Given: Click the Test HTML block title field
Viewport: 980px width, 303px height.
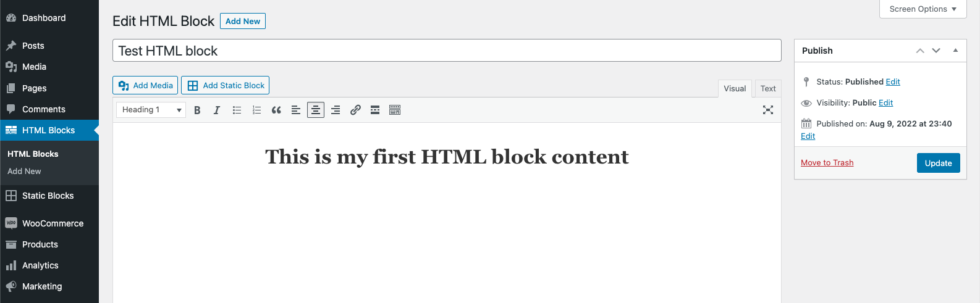Looking at the screenshot, I should [447, 51].
